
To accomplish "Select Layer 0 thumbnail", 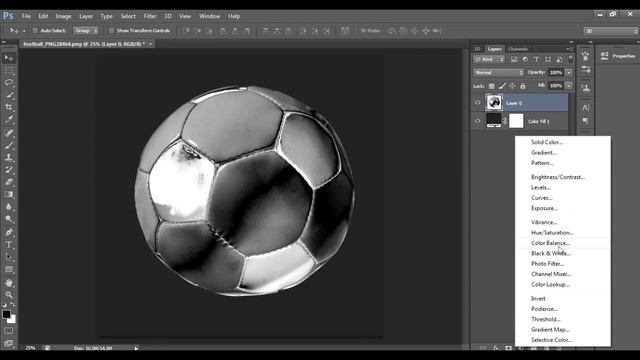I will tap(493, 102).
